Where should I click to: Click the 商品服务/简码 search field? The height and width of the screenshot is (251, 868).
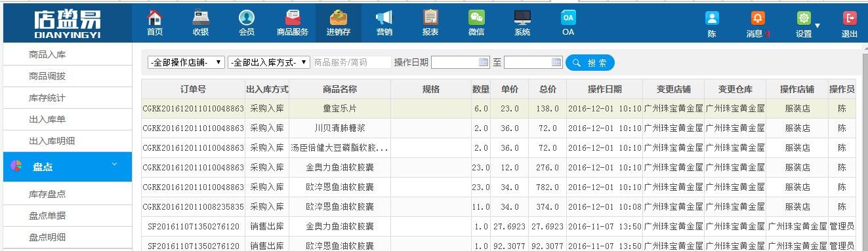[x=352, y=62]
